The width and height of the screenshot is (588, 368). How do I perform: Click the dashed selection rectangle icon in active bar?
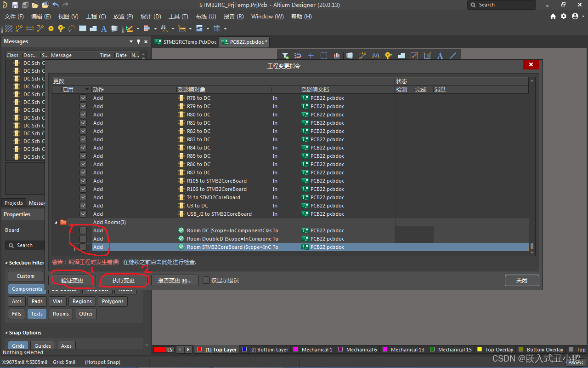[324, 56]
